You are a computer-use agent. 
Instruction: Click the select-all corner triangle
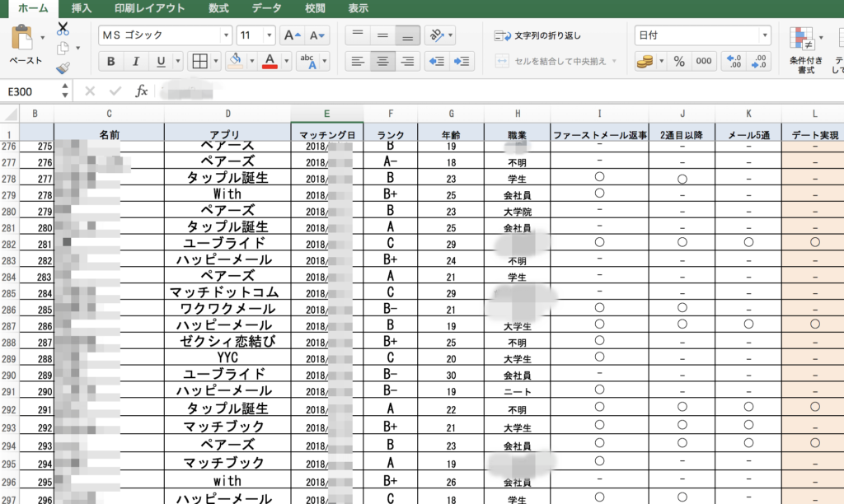point(11,114)
